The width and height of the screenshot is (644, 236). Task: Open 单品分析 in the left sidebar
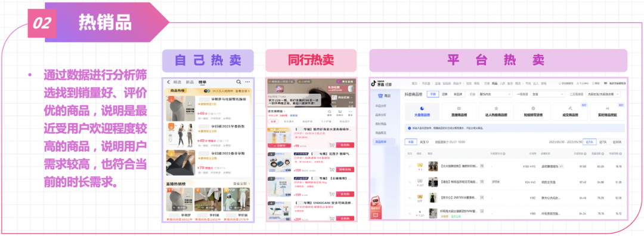coord(381,106)
